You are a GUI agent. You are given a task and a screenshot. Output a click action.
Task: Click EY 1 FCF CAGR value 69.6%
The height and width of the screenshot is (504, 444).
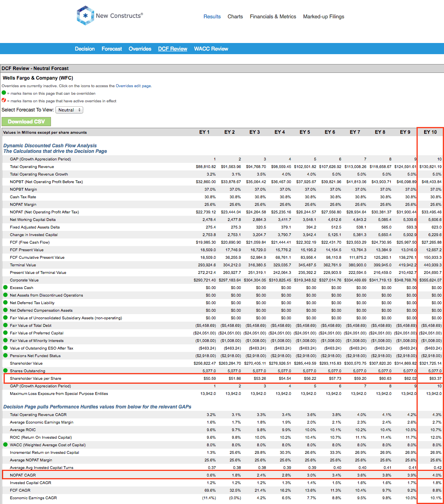(210, 490)
